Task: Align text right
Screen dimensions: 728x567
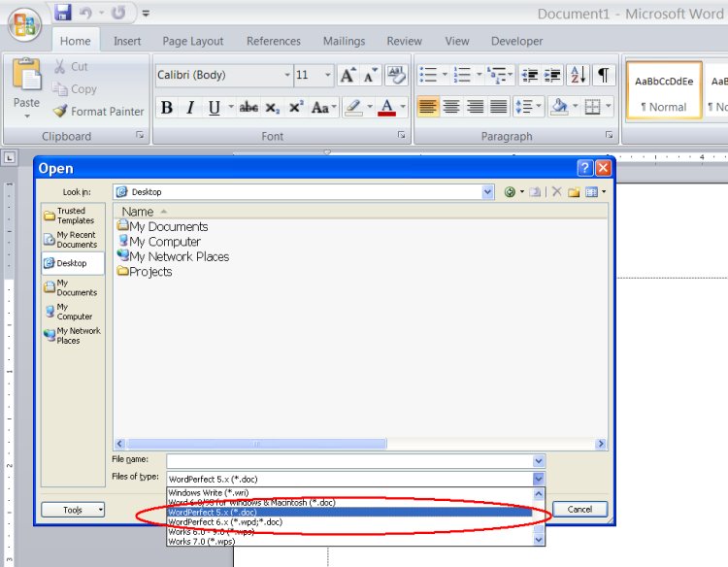Action: click(475, 107)
